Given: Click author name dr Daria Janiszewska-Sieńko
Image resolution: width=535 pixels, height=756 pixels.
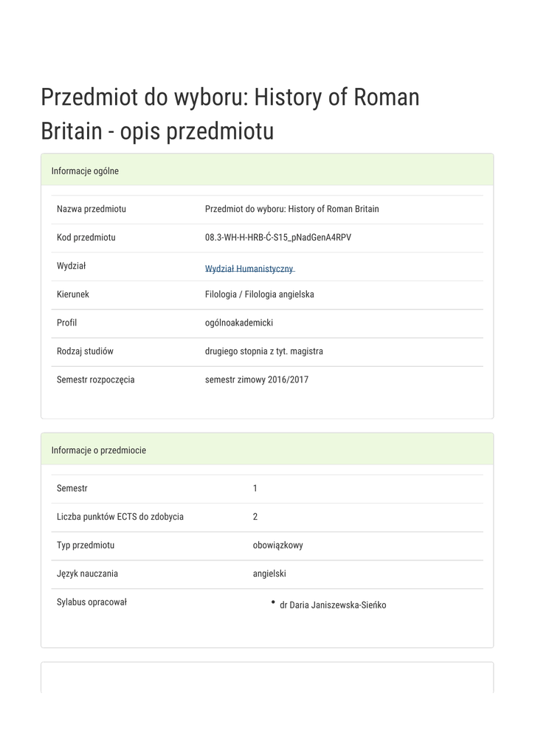Looking at the screenshot, I should pyautogui.click(x=333, y=605).
